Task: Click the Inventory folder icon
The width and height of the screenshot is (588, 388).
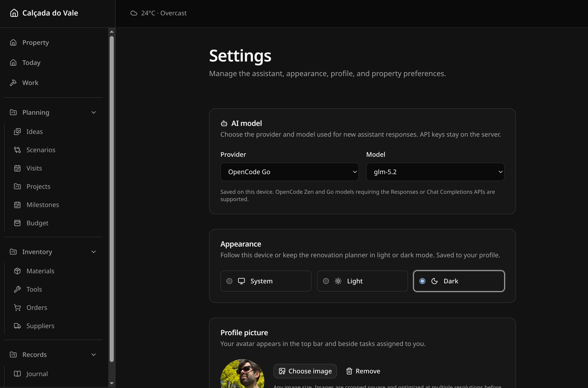Action: click(x=13, y=252)
